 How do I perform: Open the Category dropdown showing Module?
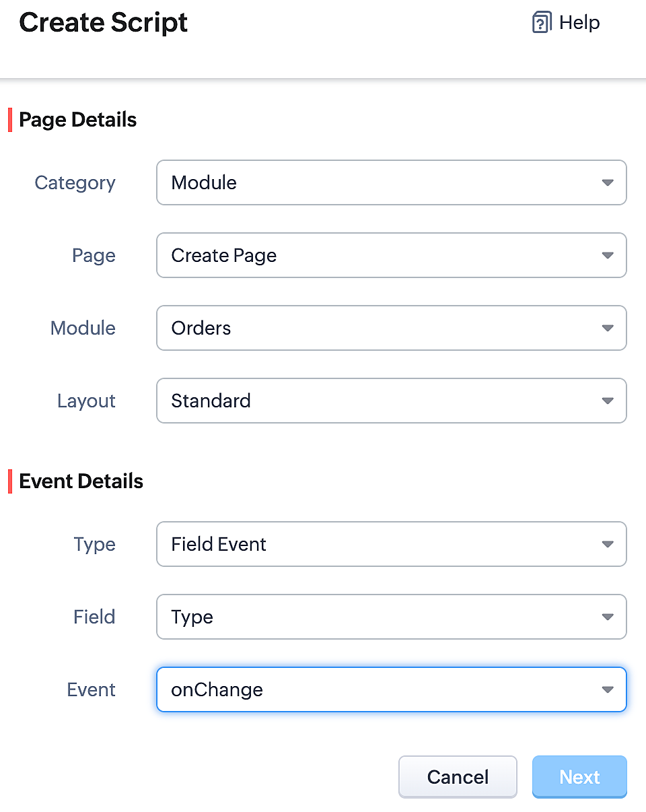pos(390,182)
